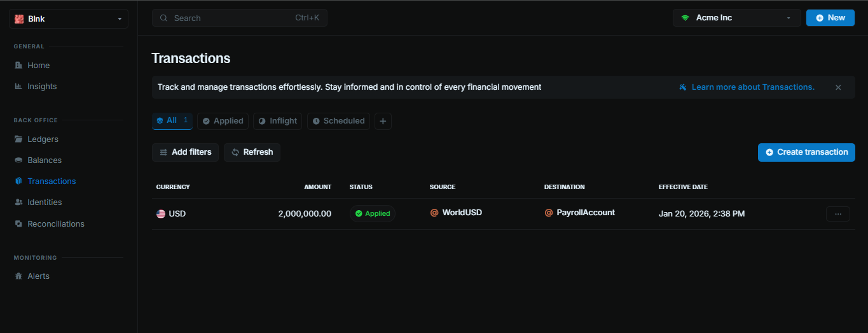Viewport: 868px width, 333px height.
Task: Go to Home in the sidebar
Action: coord(38,65)
